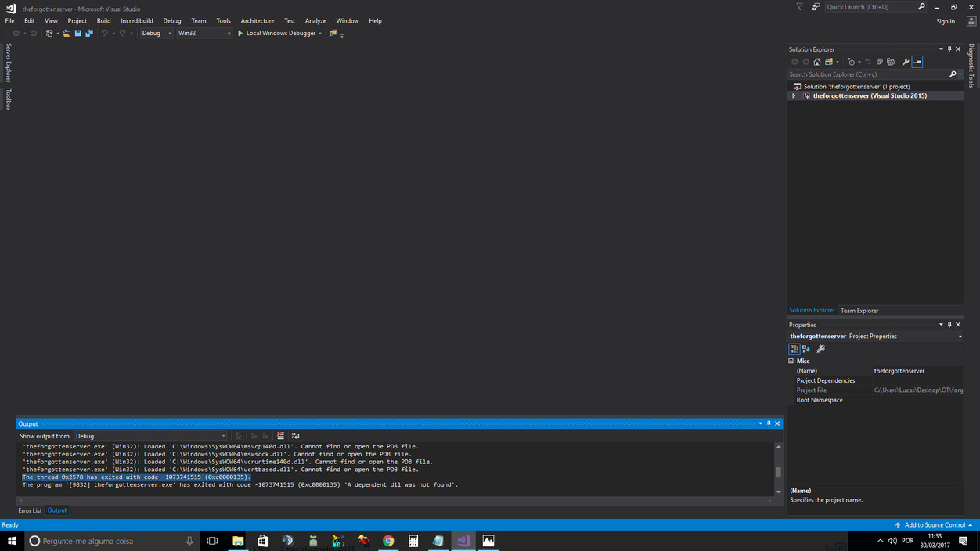980x551 pixels.
Task: Click Collapse All icon in Solution Explorer
Action: pyautogui.click(x=879, y=62)
